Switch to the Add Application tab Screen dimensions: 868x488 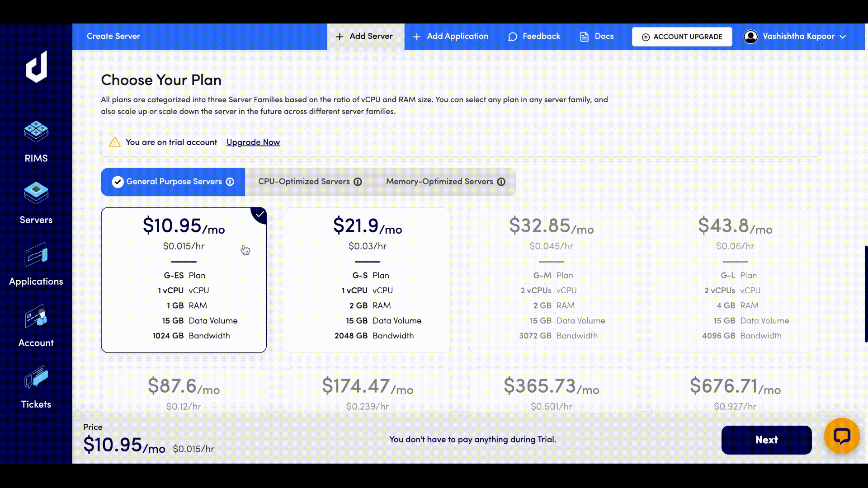tap(451, 37)
